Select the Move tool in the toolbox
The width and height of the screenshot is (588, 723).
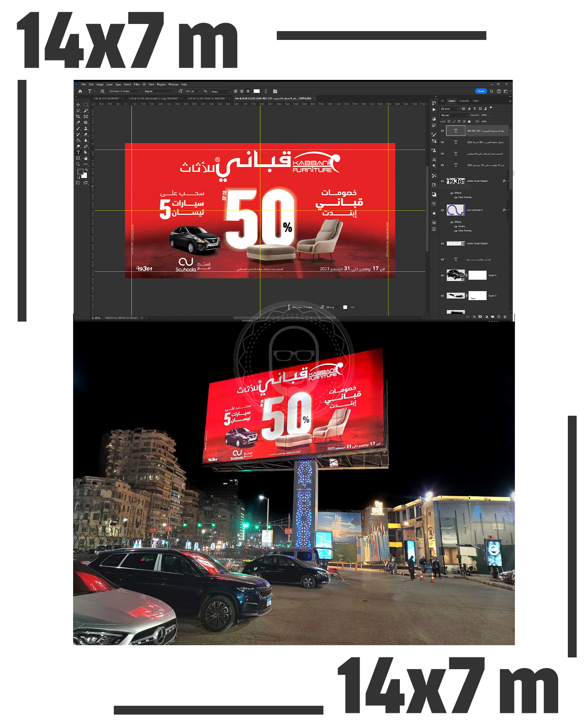pyautogui.click(x=78, y=105)
